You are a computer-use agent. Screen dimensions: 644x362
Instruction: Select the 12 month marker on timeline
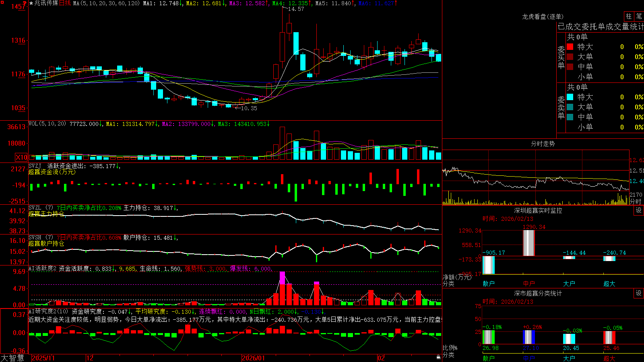(90, 358)
